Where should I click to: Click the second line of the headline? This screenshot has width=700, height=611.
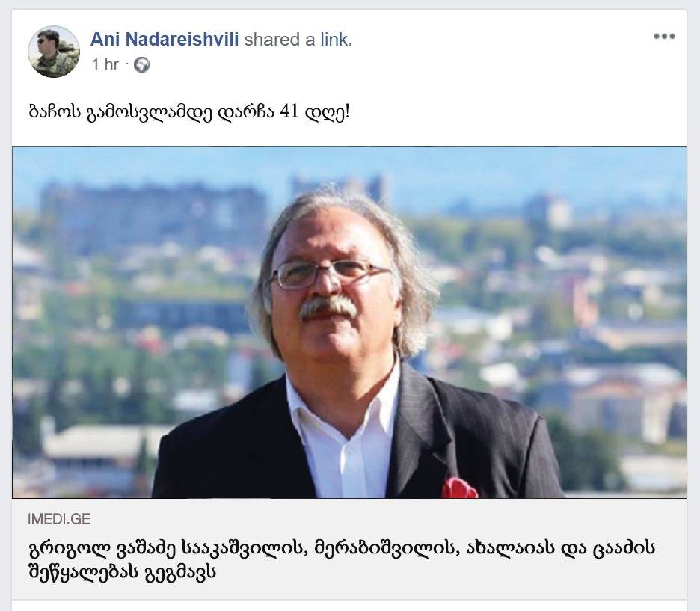pos(122,571)
